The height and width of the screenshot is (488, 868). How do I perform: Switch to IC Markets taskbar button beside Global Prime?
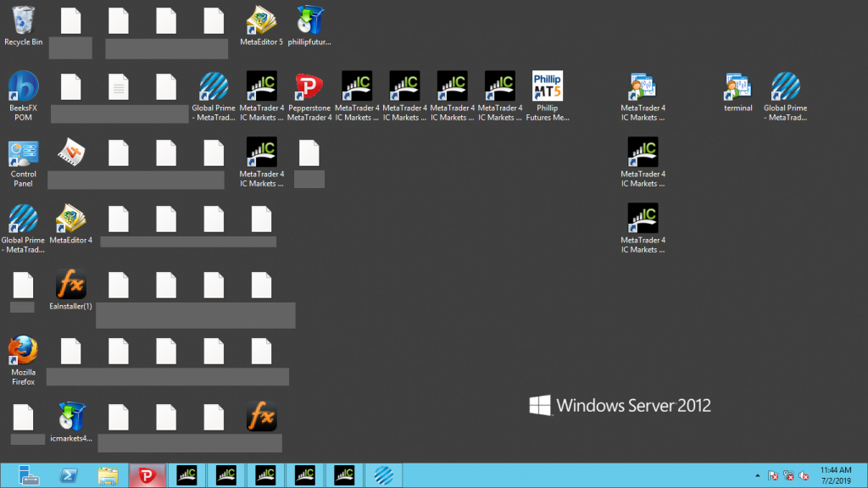point(344,475)
